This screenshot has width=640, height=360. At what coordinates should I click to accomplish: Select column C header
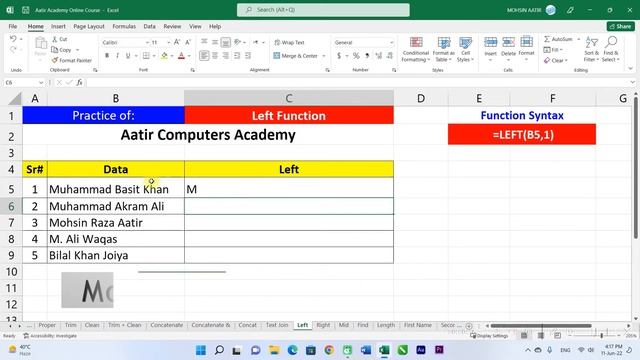pos(289,98)
